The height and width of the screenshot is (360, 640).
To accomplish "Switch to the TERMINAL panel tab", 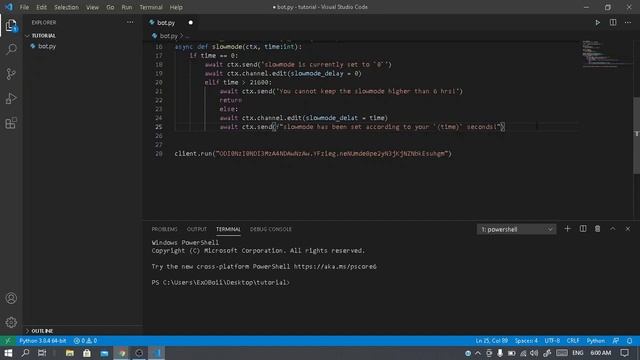I will [x=228, y=229].
